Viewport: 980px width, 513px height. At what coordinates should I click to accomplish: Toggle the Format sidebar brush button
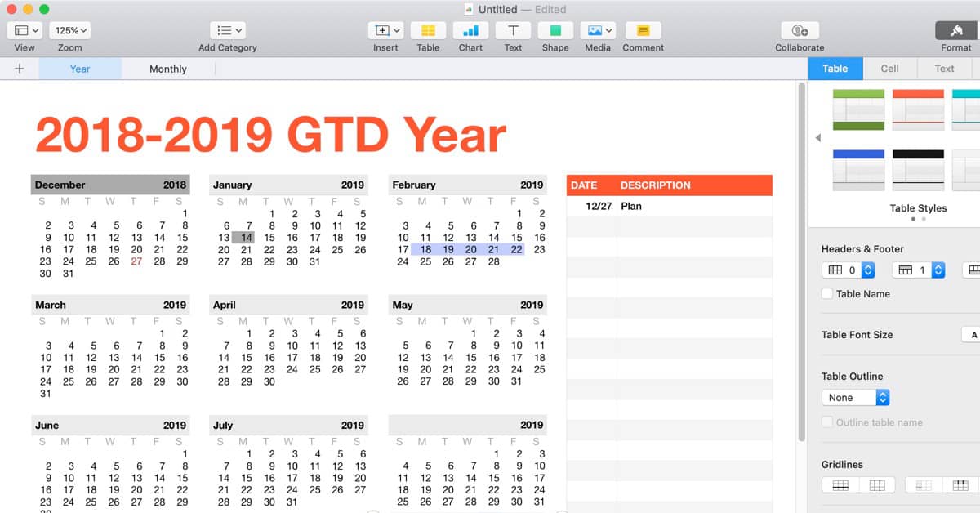956,31
